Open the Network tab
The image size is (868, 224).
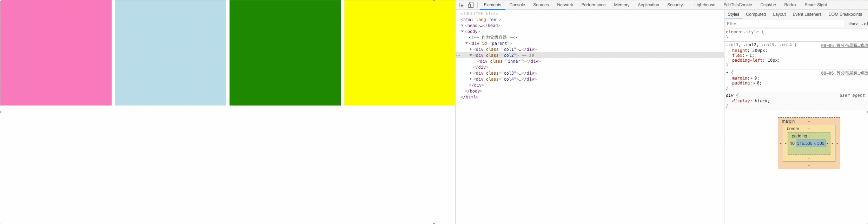point(565,5)
